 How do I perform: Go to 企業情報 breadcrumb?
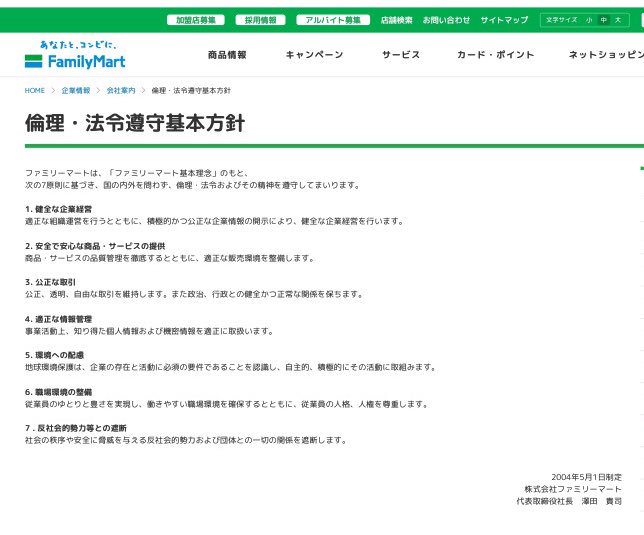tap(76, 90)
